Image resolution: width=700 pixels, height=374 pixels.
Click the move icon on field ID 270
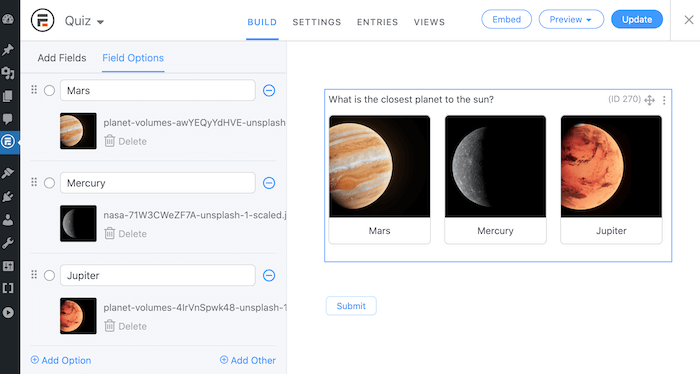pos(650,100)
